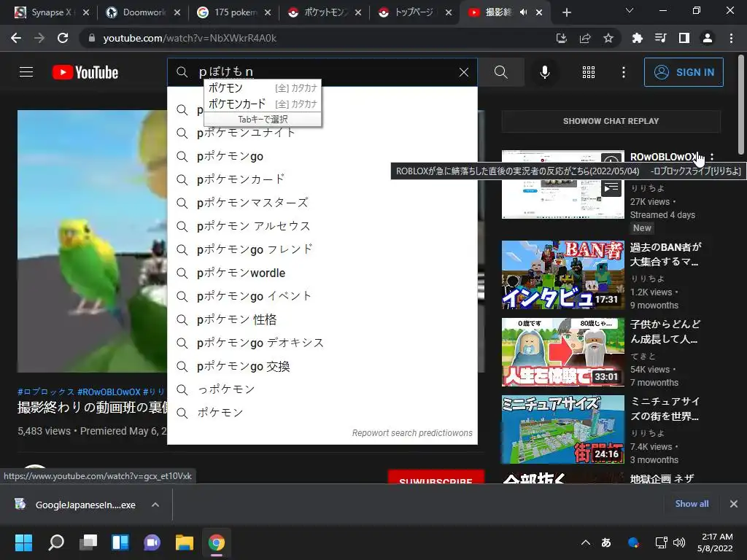Go back in Chrome
This screenshot has height=560, width=747.
tap(16, 38)
